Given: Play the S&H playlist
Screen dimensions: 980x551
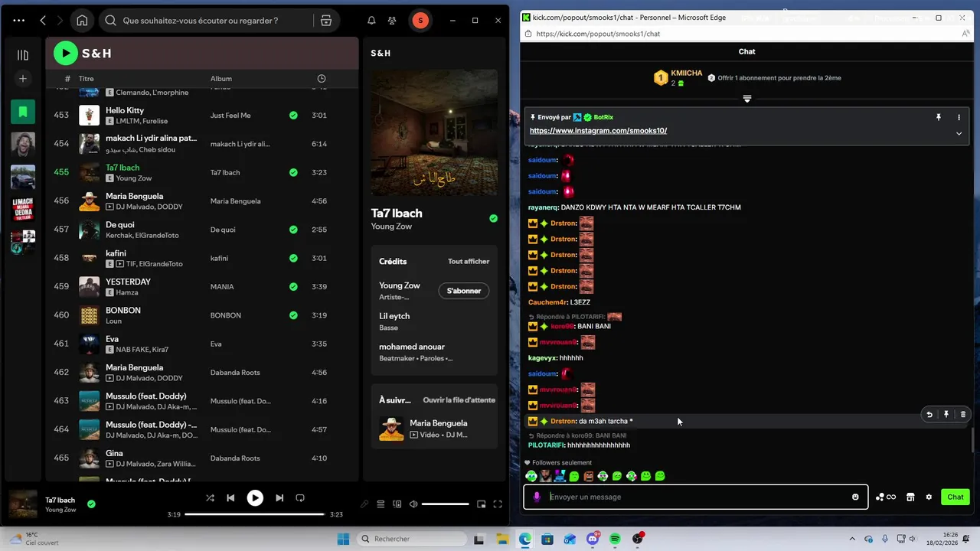Looking at the screenshot, I should [66, 53].
